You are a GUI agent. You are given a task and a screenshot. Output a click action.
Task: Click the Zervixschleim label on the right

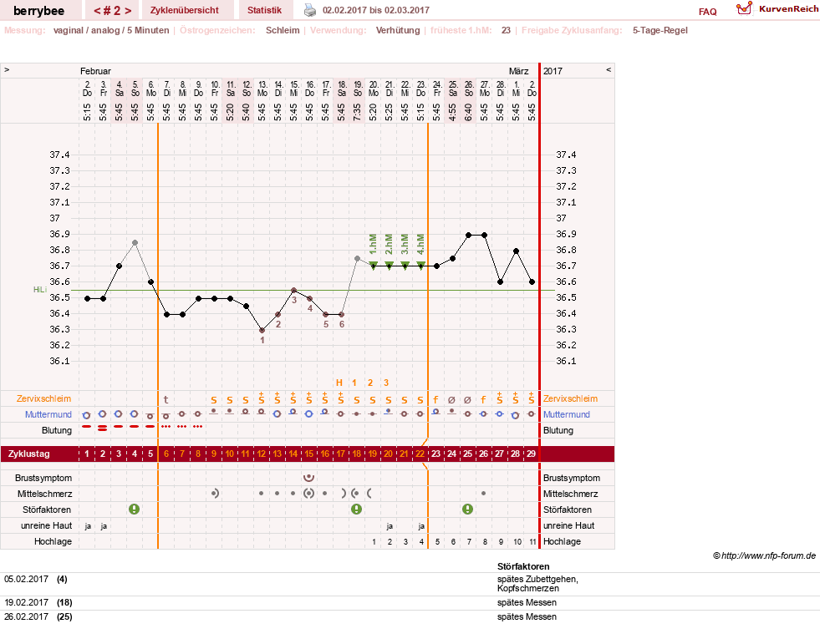coord(571,398)
